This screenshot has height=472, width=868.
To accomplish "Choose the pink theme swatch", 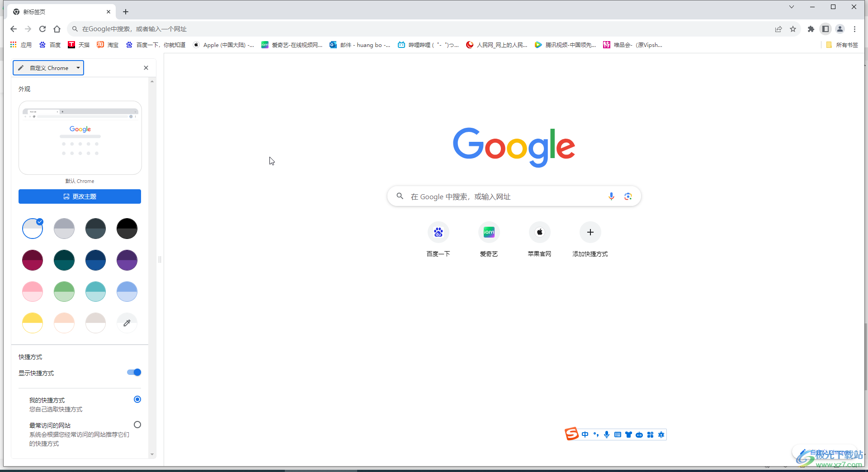I will (33, 291).
